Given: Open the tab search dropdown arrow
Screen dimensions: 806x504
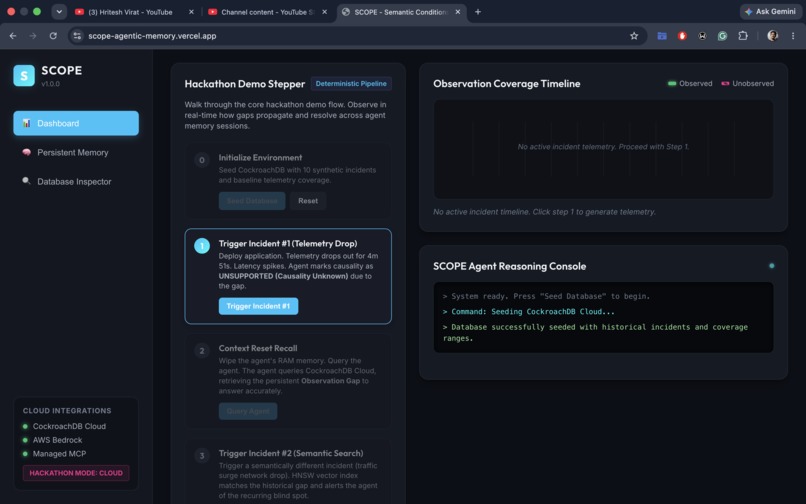Looking at the screenshot, I should (59, 12).
